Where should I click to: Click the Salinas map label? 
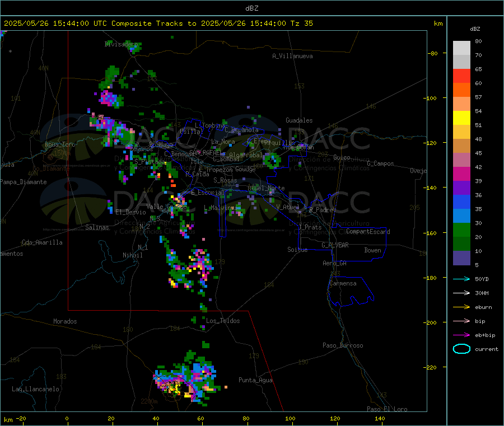tap(97, 227)
